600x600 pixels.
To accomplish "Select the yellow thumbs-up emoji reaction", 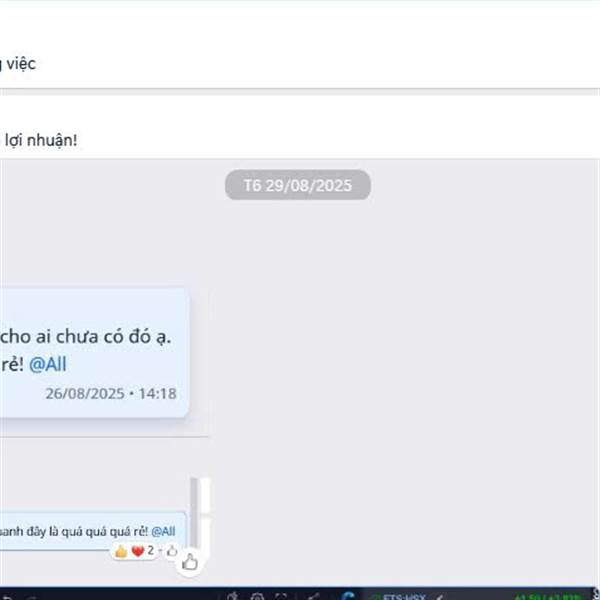I will pyautogui.click(x=121, y=552).
